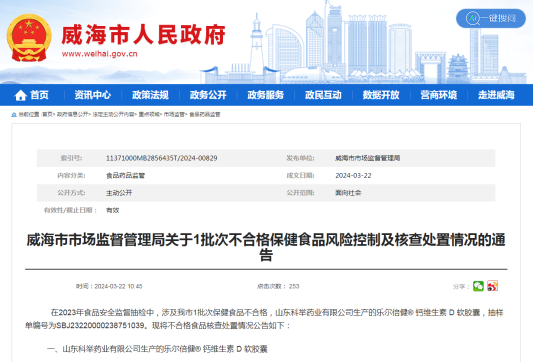Open the 走进威海 menu item
This screenshot has height=362, width=534.
click(x=496, y=95)
